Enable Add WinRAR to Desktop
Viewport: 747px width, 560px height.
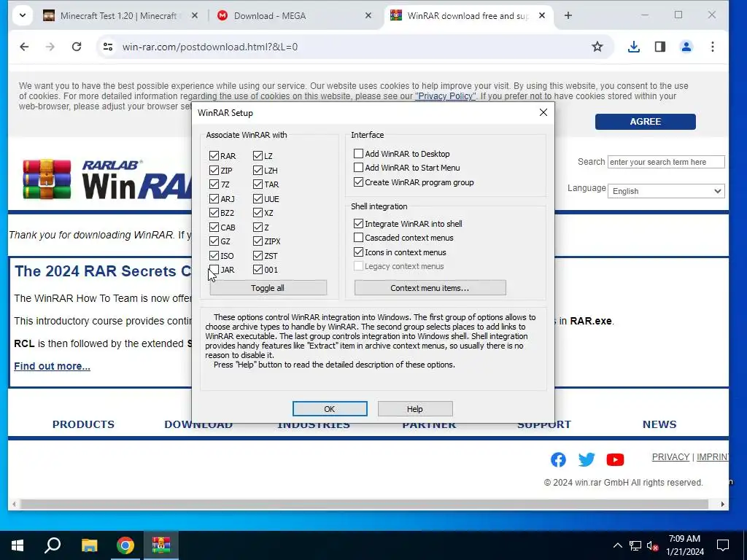[x=358, y=153]
